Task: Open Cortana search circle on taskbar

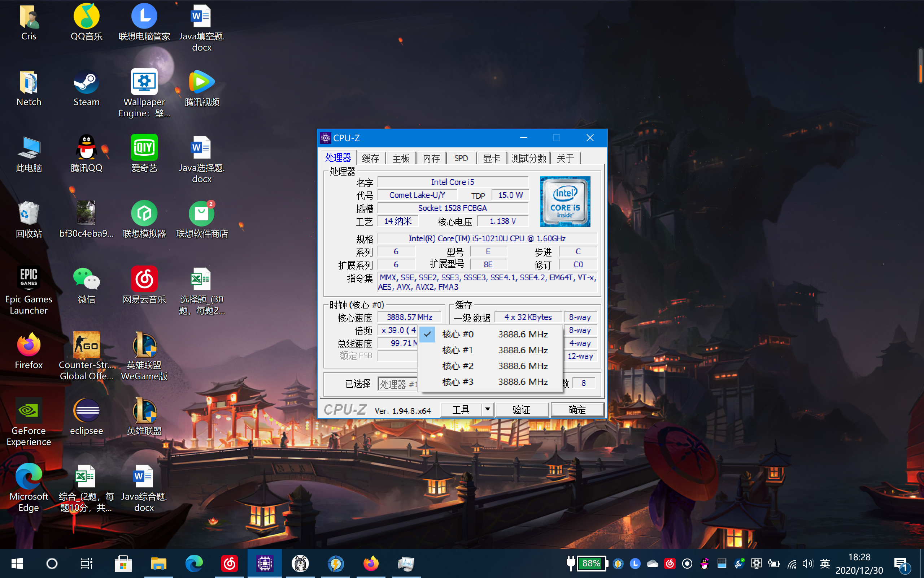Action: [52, 564]
